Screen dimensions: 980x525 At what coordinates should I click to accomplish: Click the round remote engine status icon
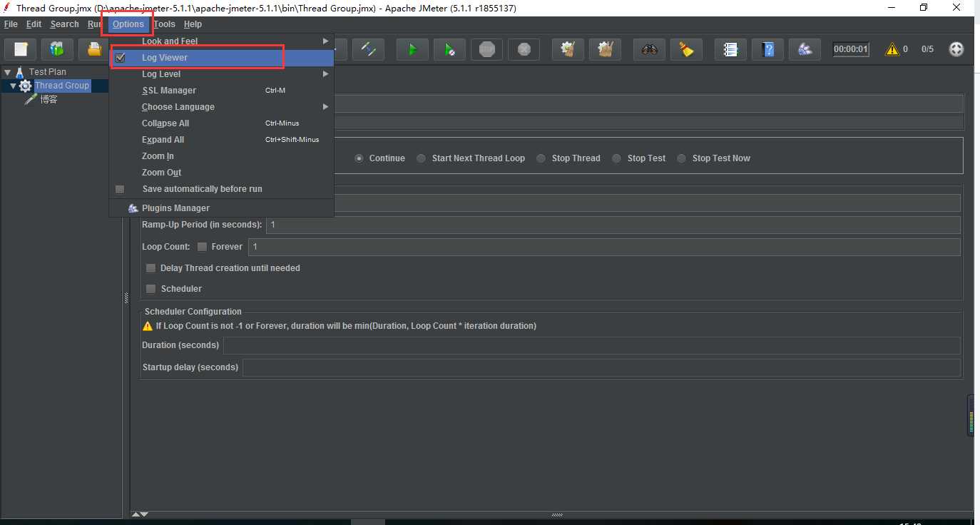pyautogui.click(x=956, y=49)
